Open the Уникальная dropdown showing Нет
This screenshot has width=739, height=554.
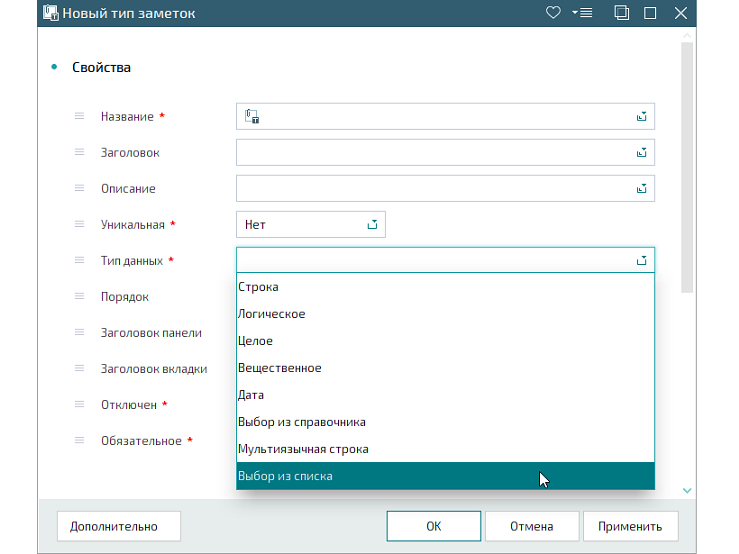310,225
